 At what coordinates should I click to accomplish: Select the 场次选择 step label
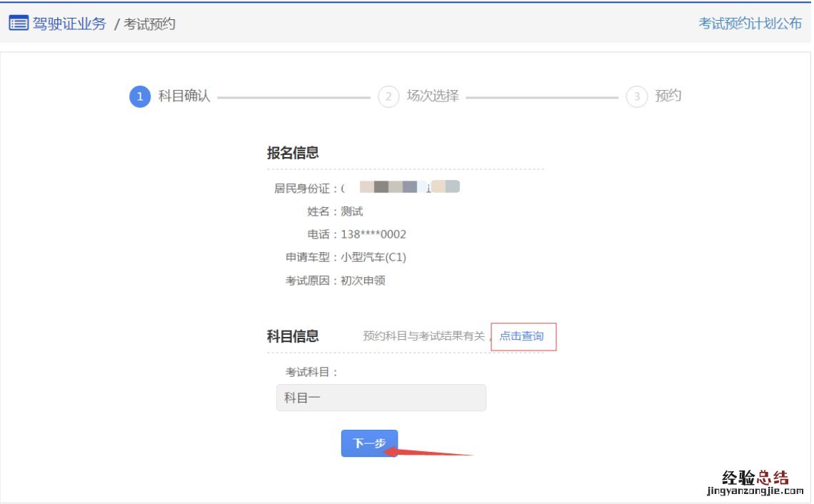point(433,96)
